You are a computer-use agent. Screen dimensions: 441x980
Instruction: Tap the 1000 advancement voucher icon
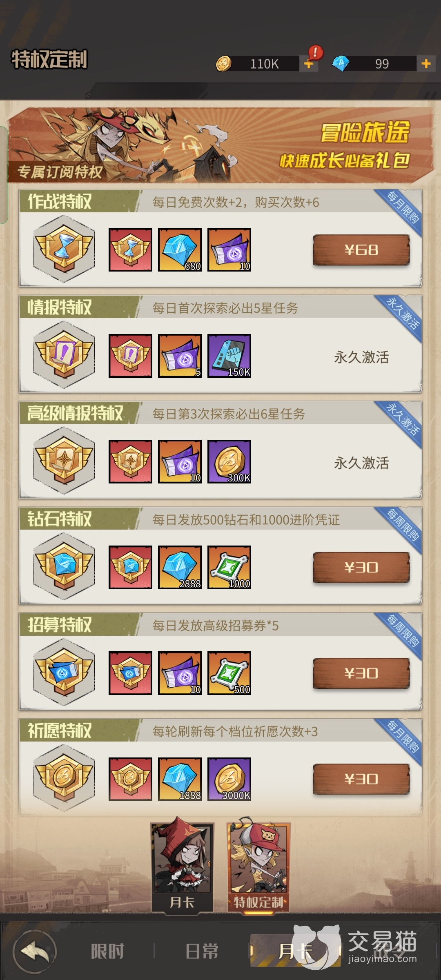point(229,567)
